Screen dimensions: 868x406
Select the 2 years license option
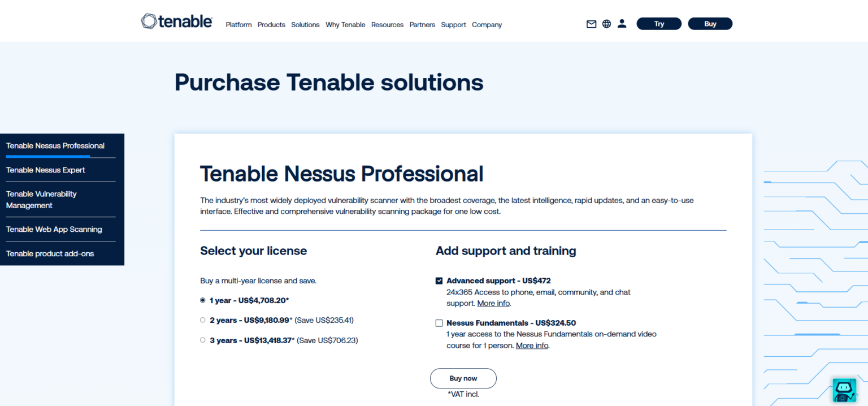coord(202,319)
